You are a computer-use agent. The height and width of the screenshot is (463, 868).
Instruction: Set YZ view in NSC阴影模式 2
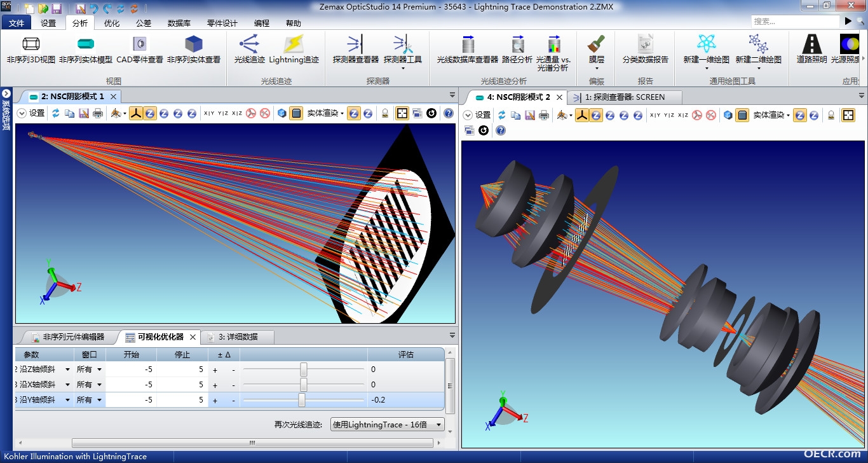[x=669, y=115]
